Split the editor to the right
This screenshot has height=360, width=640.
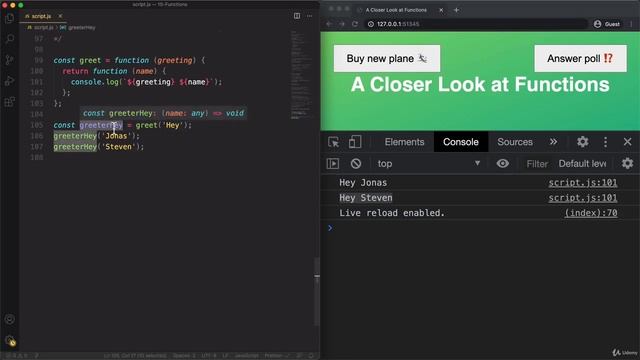point(297,16)
